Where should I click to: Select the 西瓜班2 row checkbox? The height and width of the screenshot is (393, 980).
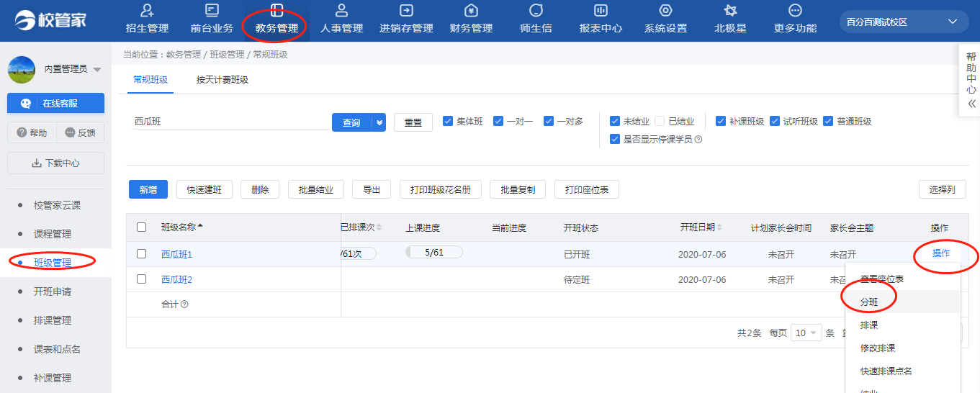[141, 279]
